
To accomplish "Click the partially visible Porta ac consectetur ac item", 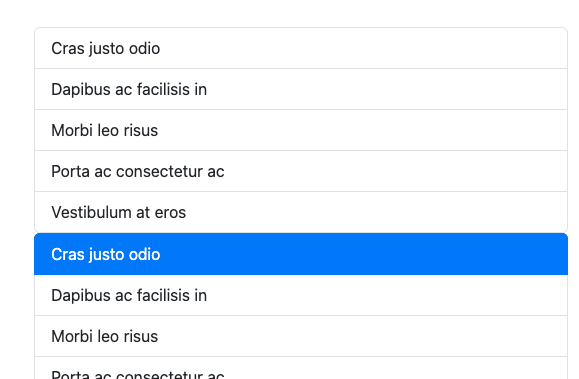I will click(x=301, y=368).
